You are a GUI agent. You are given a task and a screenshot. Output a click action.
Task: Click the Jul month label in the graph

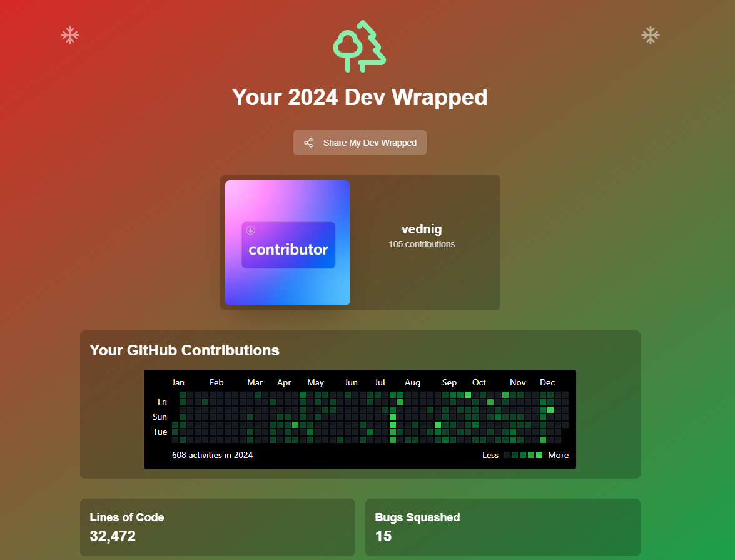coord(380,382)
